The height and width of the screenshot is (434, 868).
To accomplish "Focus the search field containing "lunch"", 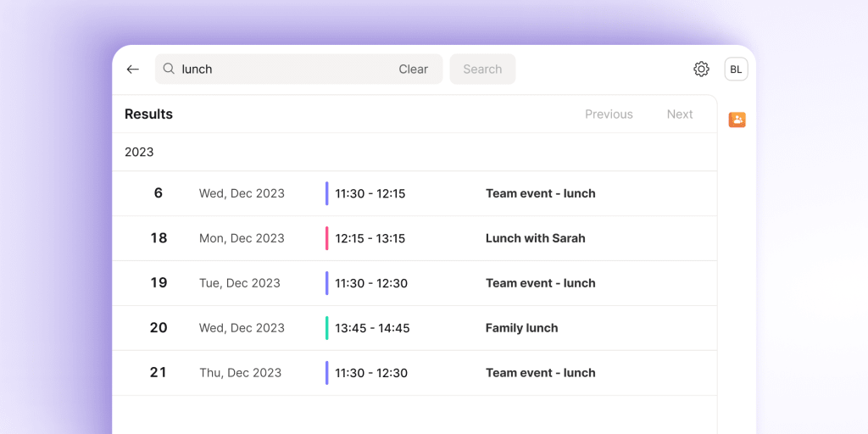I will tap(280, 70).
